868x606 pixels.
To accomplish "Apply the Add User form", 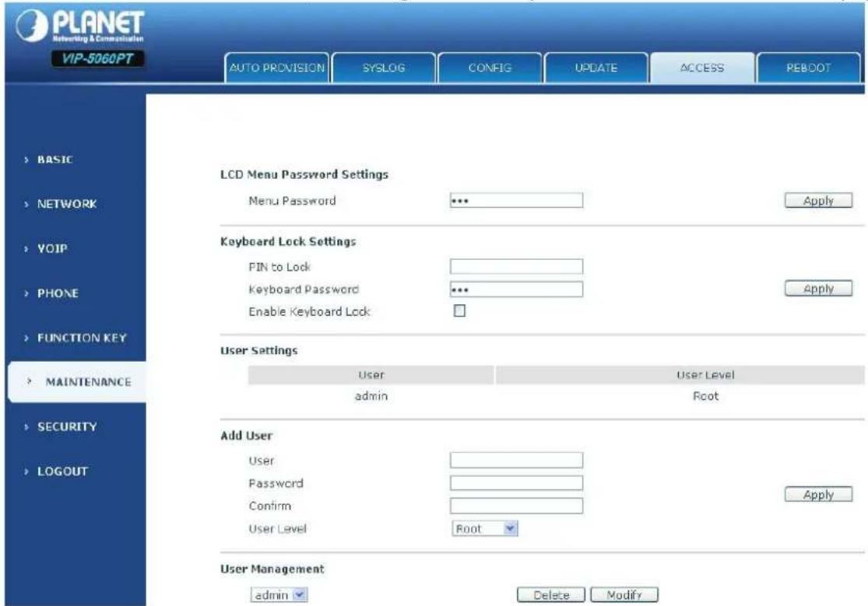I will coord(818,494).
